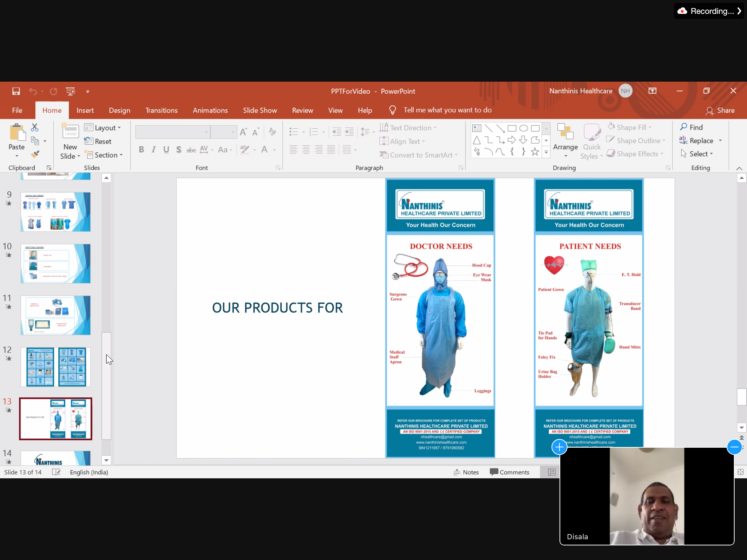Screen dimensions: 747x560
Task: Open the Insert tab
Action: [x=85, y=110]
